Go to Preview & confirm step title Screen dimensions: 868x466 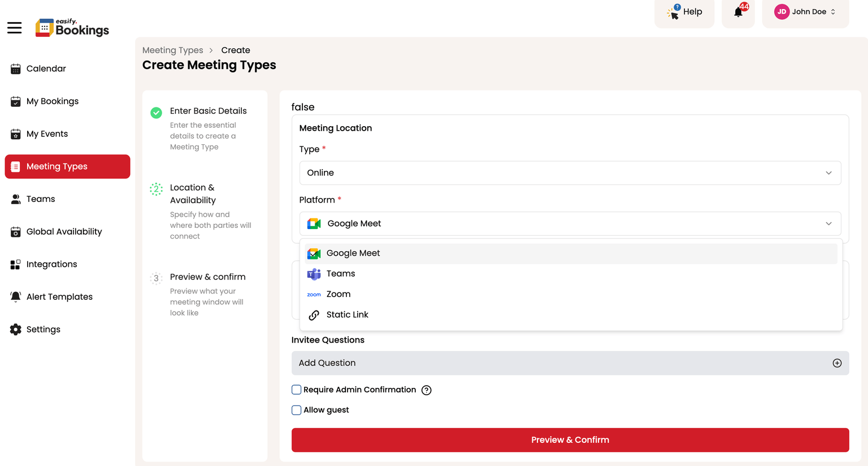coord(207,277)
